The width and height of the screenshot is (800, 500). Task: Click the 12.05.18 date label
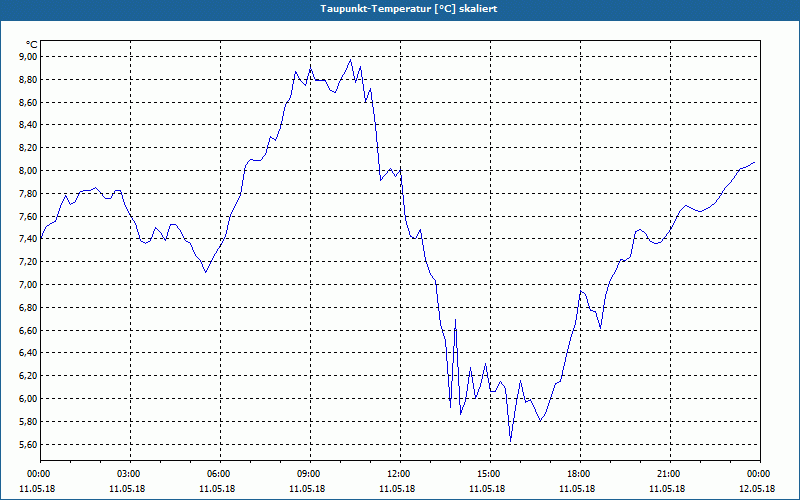click(757, 489)
